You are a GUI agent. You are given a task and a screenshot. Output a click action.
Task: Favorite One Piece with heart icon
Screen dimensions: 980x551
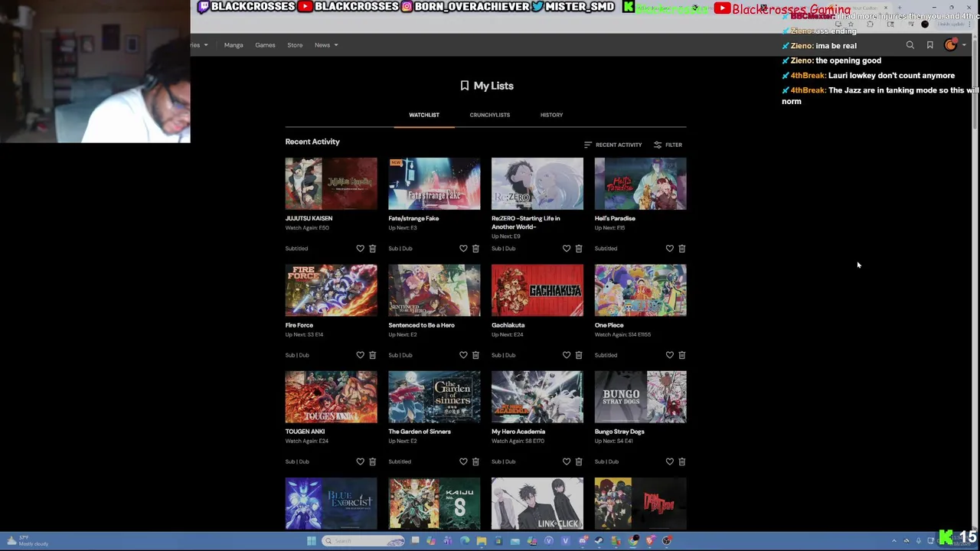(670, 355)
